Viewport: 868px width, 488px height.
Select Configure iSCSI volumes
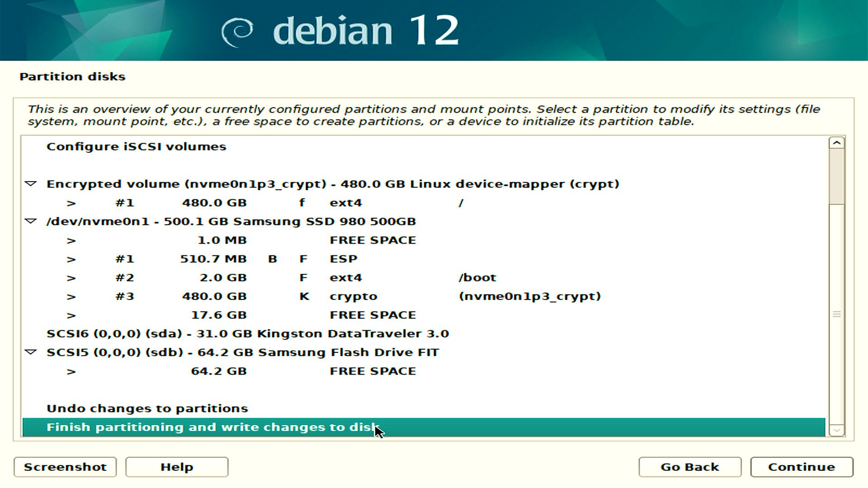[424, 146]
